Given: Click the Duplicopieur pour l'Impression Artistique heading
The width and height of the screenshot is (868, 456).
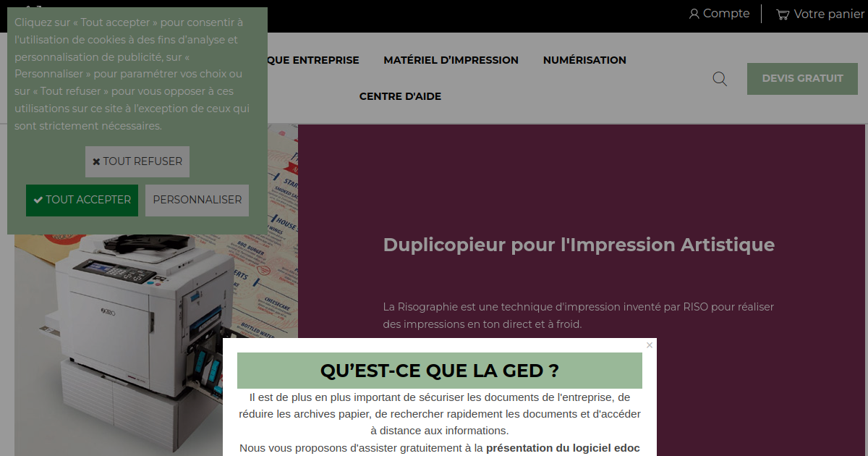Looking at the screenshot, I should [579, 245].
